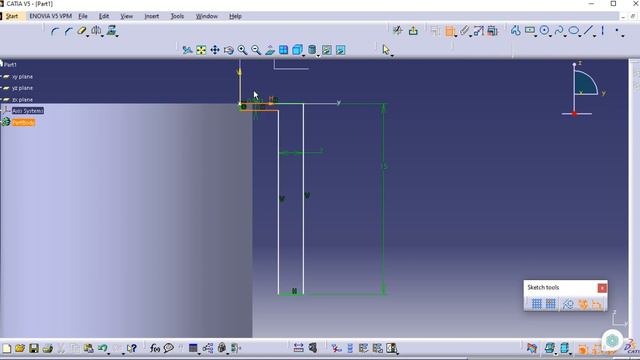
Task: Open the Edit menu
Action: 104,16
